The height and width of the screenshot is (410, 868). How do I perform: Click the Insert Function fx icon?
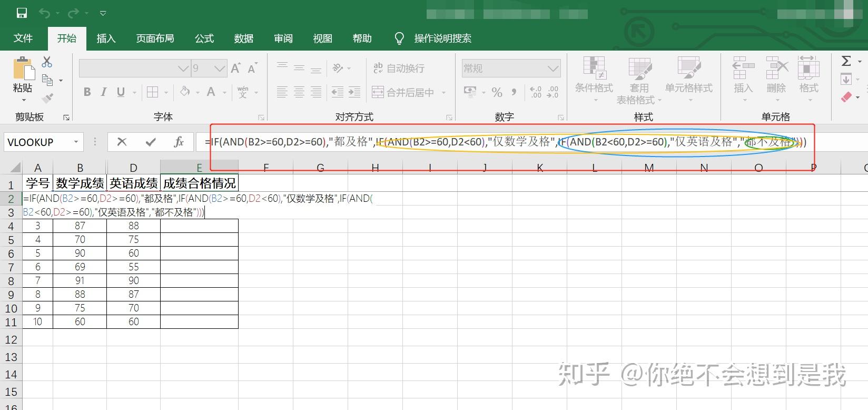pyautogui.click(x=179, y=142)
